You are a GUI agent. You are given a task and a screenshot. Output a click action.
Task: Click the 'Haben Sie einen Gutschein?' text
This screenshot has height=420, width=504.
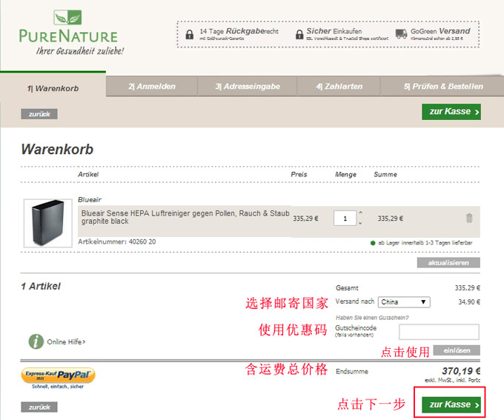[372, 318]
